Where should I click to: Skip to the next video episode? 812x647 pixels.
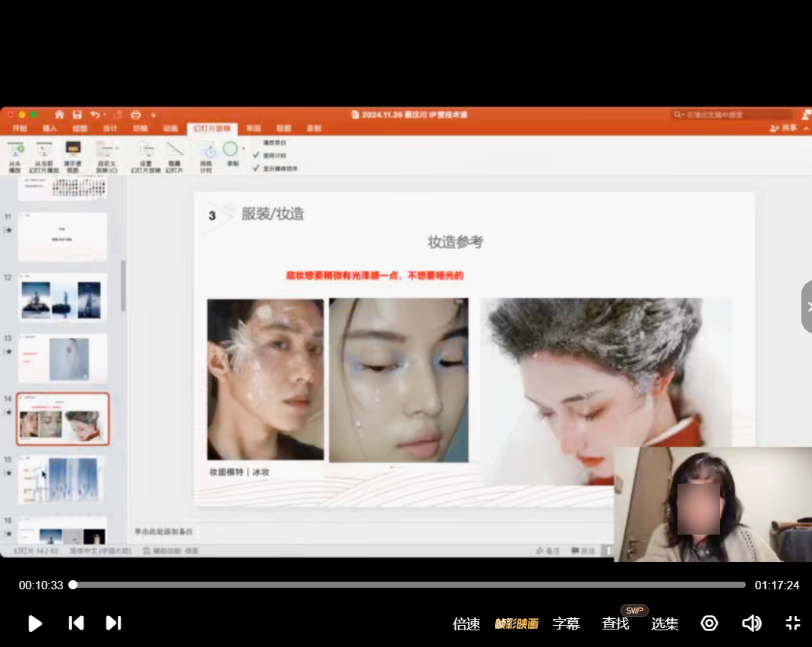[x=113, y=623]
